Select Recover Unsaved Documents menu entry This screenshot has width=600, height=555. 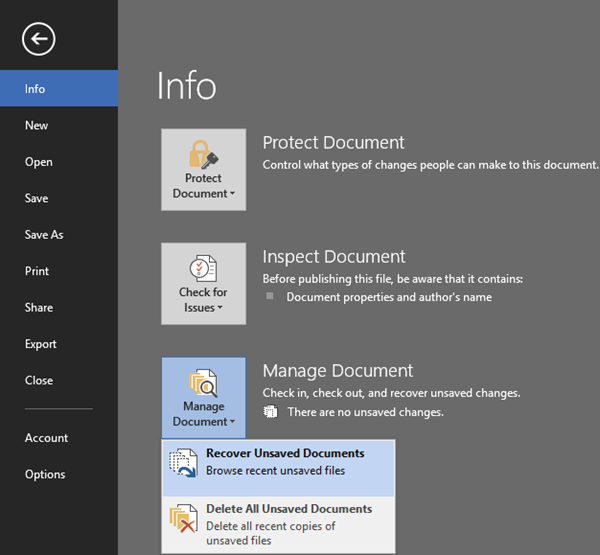pyautogui.click(x=285, y=461)
